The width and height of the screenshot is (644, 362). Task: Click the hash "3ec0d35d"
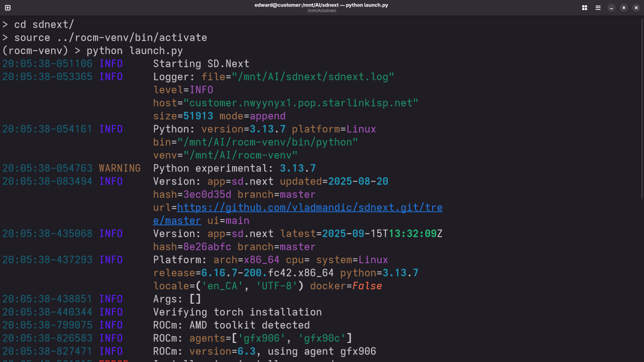(x=207, y=195)
